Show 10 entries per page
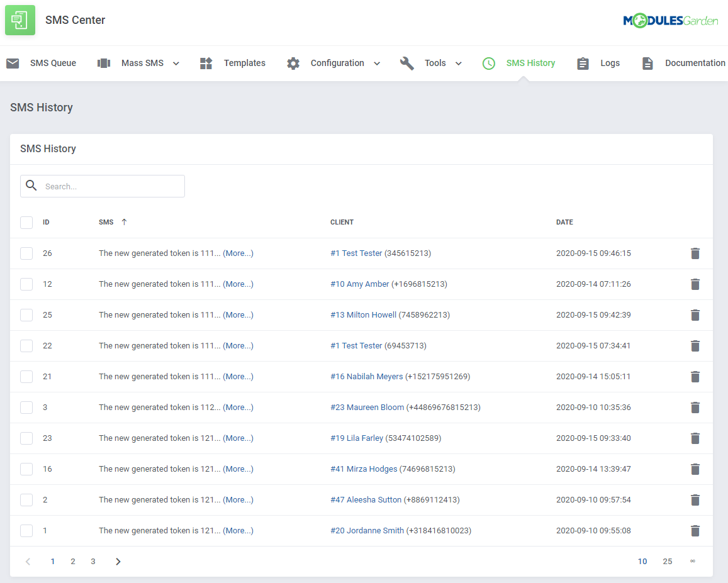 pyautogui.click(x=642, y=562)
